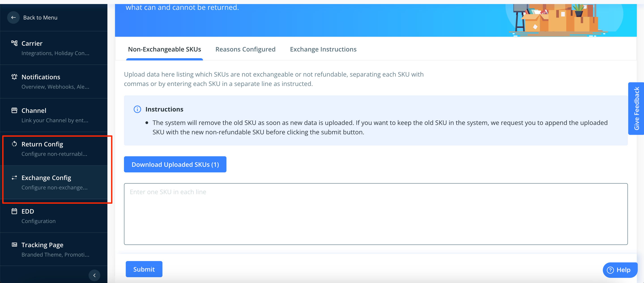Screen dimensions: 644x283
Task: Click the Channel store icon
Action: click(x=14, y=110)
